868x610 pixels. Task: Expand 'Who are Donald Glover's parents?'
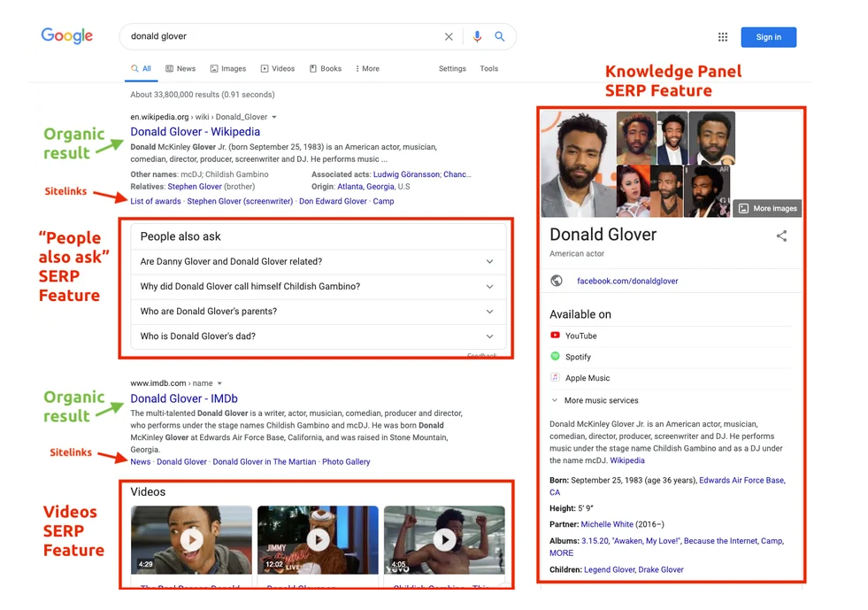click(319, 312)
